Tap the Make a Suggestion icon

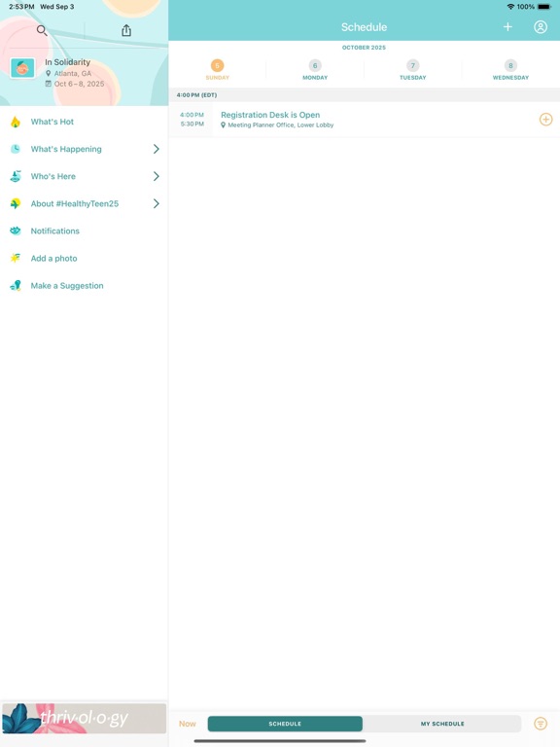pos(16,285)
